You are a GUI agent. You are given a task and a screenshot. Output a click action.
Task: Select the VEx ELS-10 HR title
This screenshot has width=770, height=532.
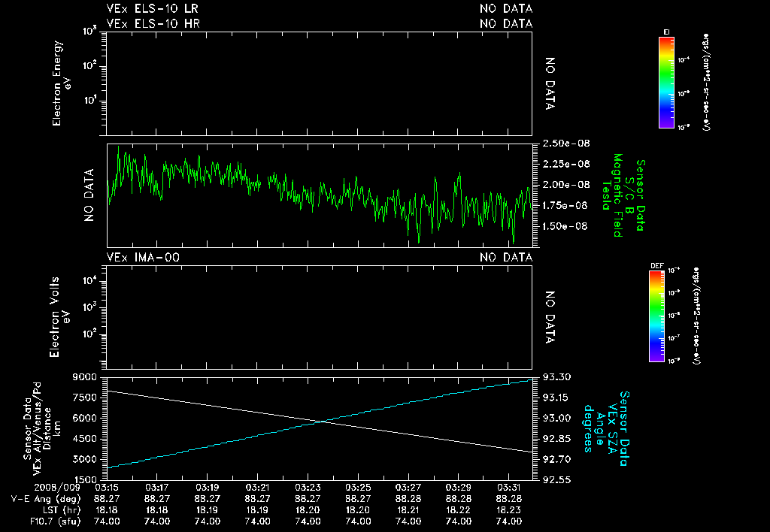pos(153,23)
